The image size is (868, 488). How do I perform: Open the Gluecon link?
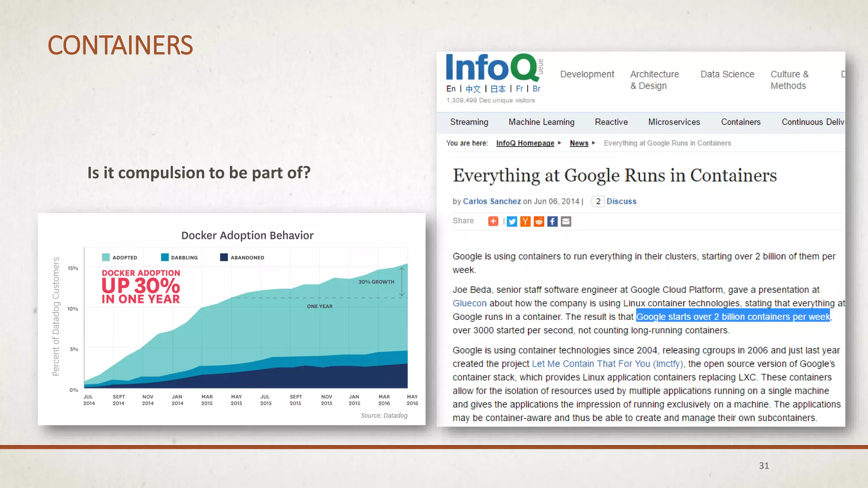pyautogui.click(x=469, y=303)
